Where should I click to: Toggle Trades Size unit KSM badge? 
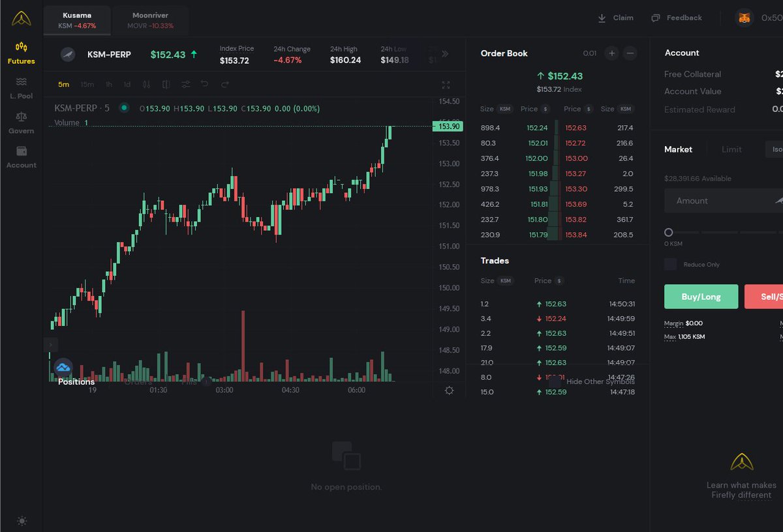506,281
